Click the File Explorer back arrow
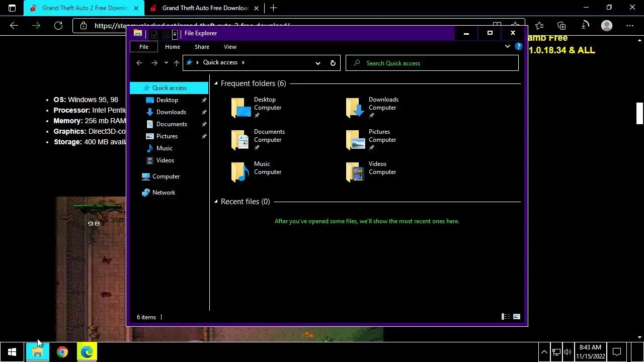644x362 pixels. click(x=139, y=63)
